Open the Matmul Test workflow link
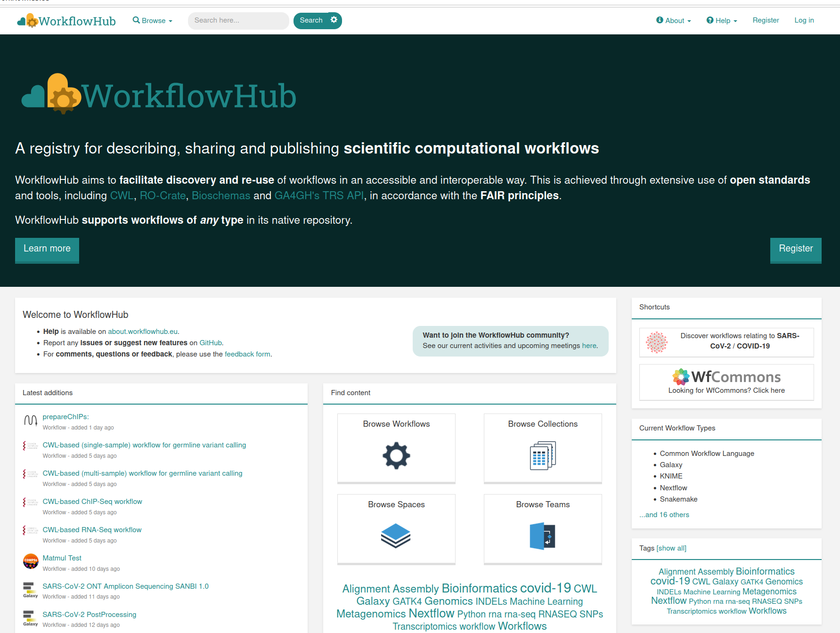Viewport: 840px width, 633px height. coord(62,558)
